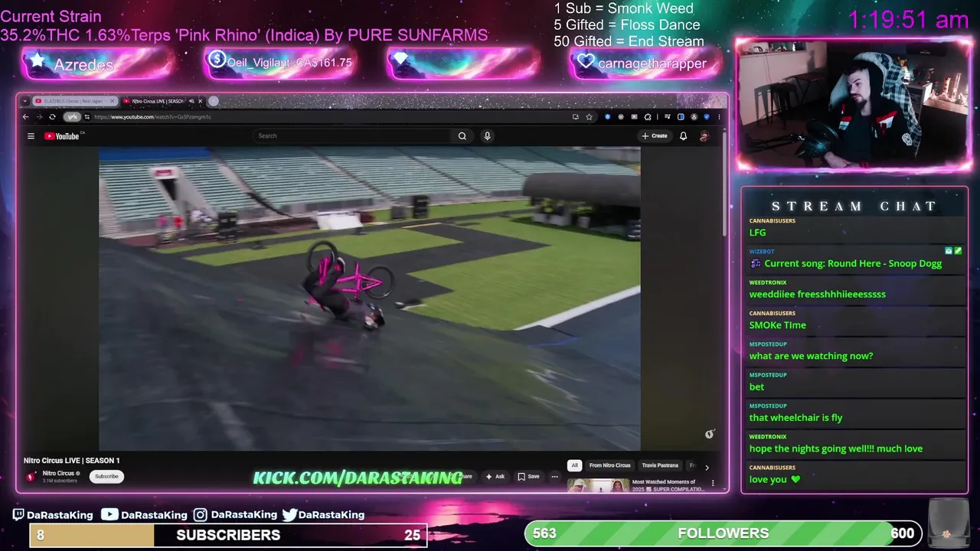Click the Ask button under the video

495,476
